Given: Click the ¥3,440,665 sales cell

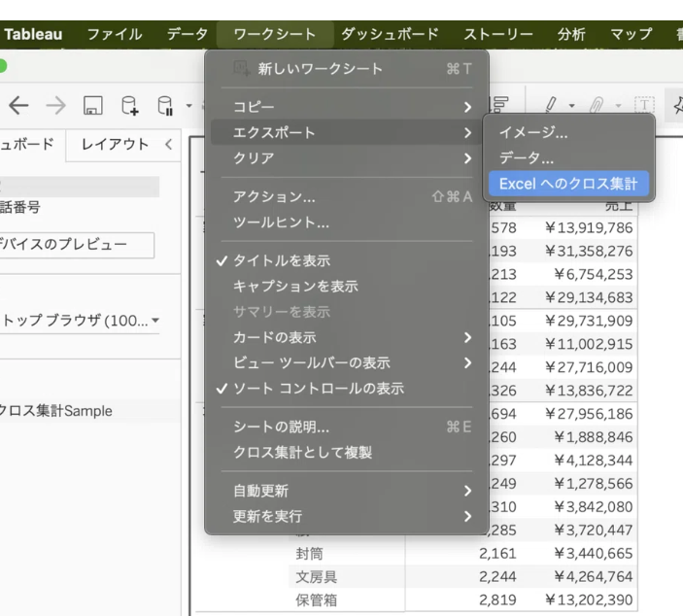Looking at the screenshot, I should (593, 553).
